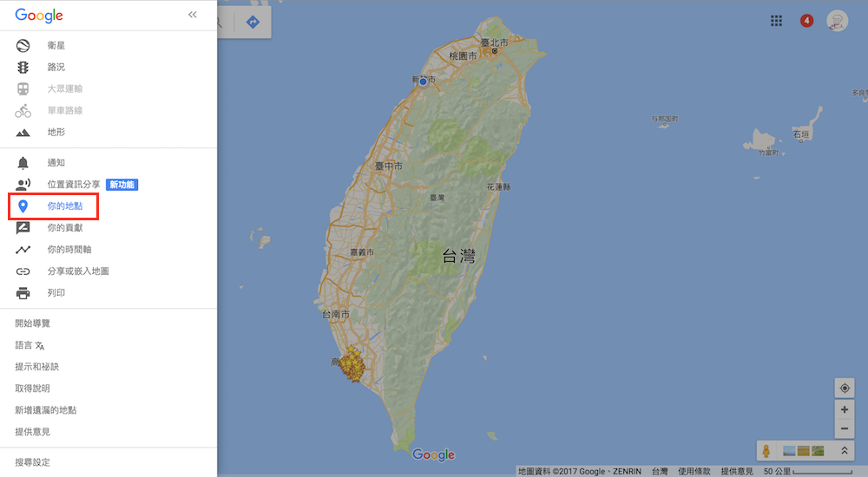
Task: Collapse the side menu with double-chevron
Action: tap(192, 15)
